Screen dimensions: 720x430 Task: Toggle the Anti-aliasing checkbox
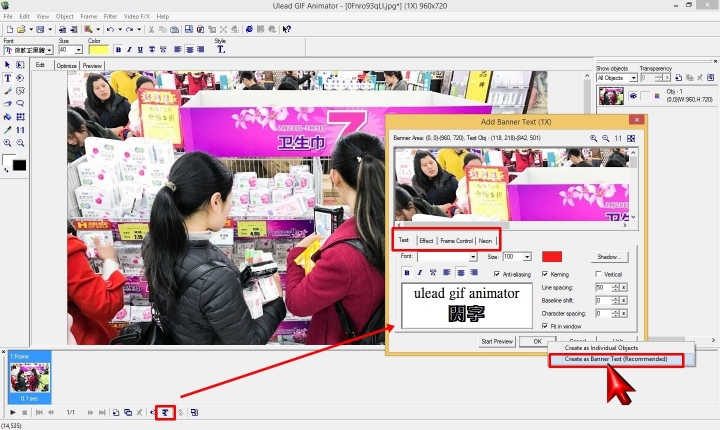pyautogui.click(x=497, y=274)
